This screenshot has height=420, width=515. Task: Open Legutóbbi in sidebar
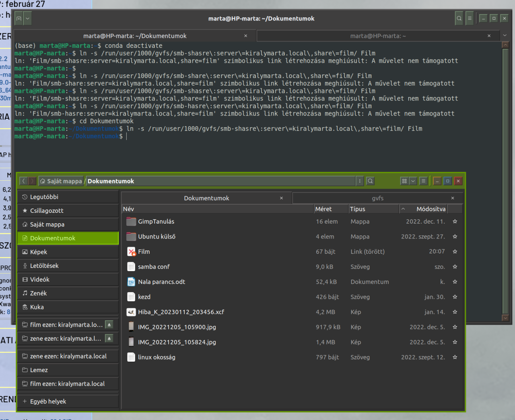point(68,197)
